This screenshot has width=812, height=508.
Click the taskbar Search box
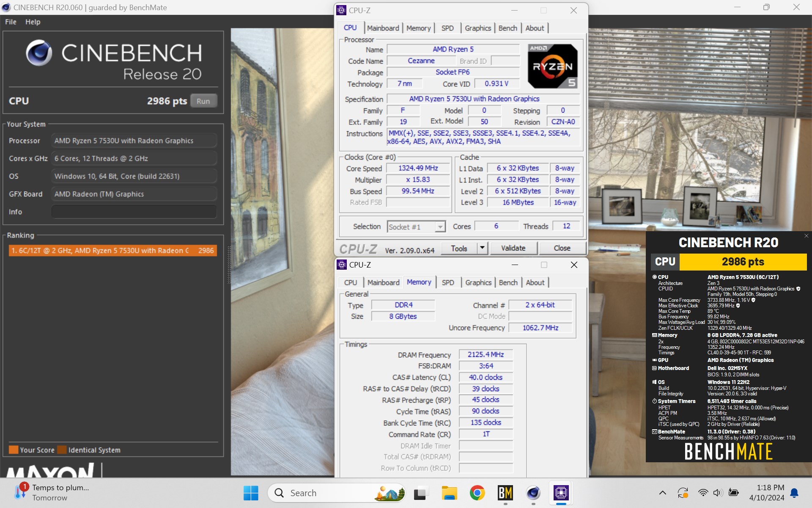(337, 493)
